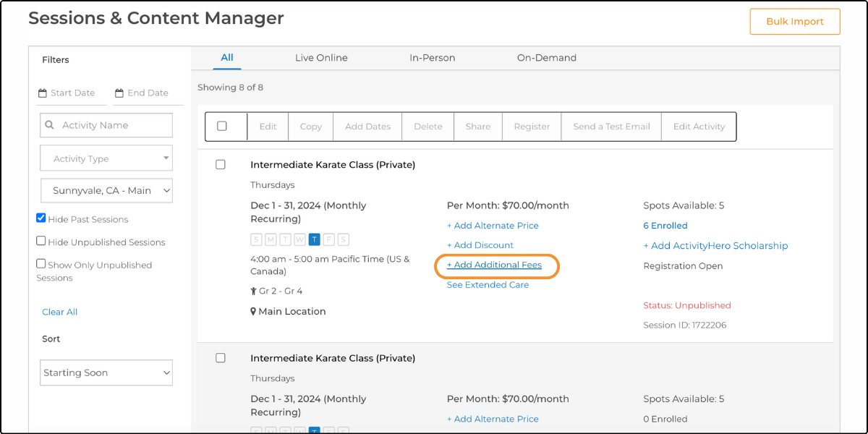Open the Starting Soon sort dropdown
The height and width of the screenshot is (434, 868).
[x=106, y=373]
